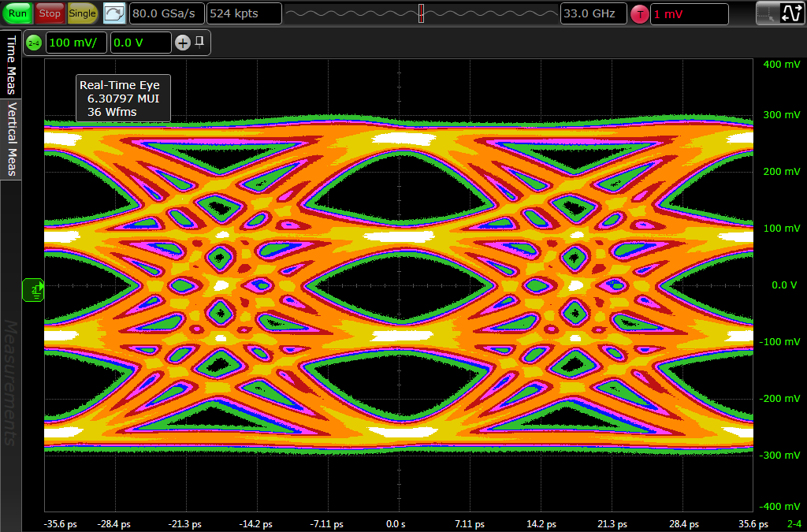
Task: Click the pin icon in channel bar
Action: pyautogui.click(x=199, y=42)
